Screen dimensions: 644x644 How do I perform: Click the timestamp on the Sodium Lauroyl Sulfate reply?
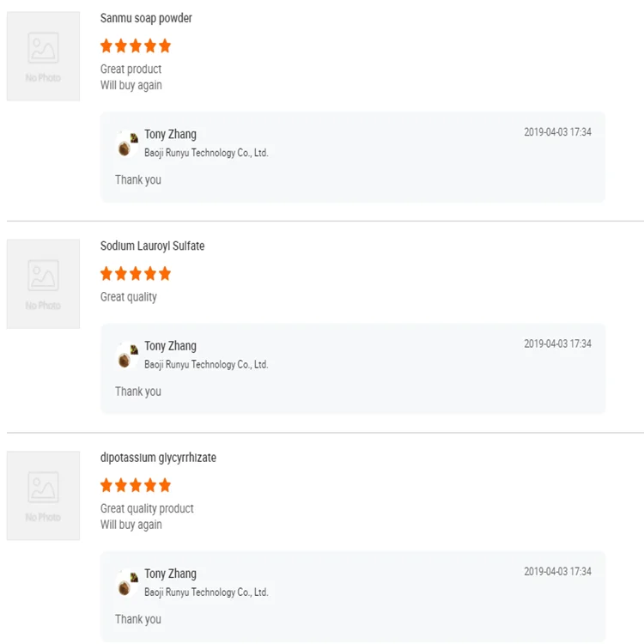[557, 344]
